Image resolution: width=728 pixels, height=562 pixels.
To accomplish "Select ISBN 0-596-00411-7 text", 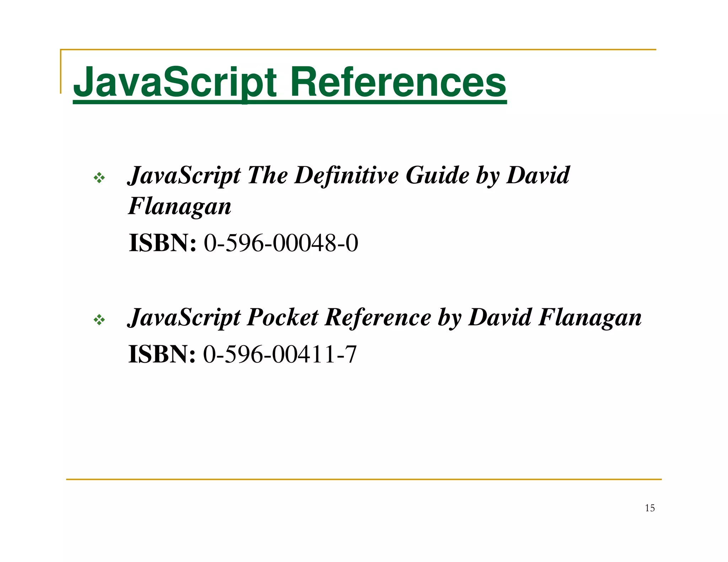I will point(242,354).
